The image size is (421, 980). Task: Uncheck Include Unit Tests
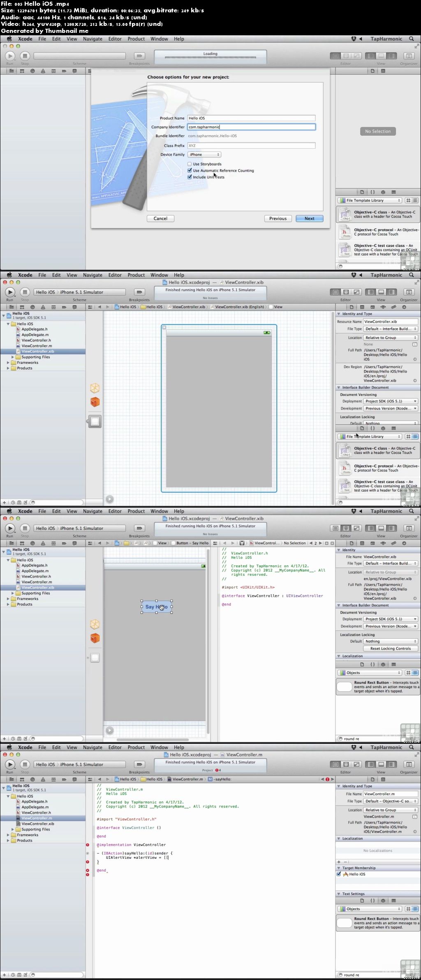click(190, 177)
